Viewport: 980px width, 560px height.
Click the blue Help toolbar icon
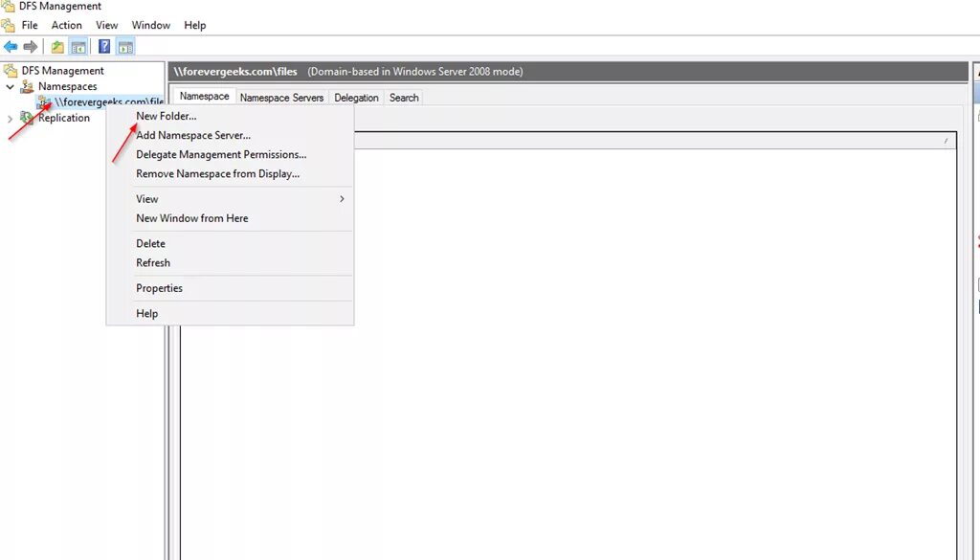pos(104,47)
